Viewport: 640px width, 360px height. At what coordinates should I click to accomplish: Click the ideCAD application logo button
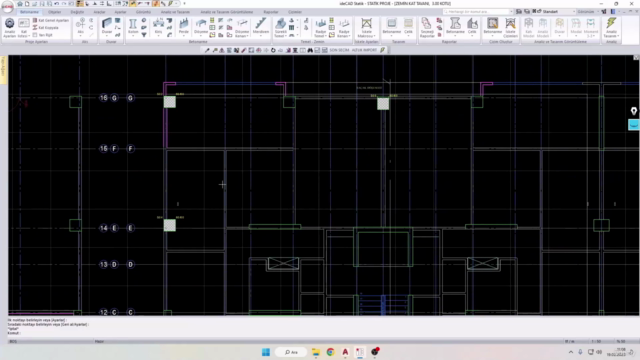click(x=7, y=7)
